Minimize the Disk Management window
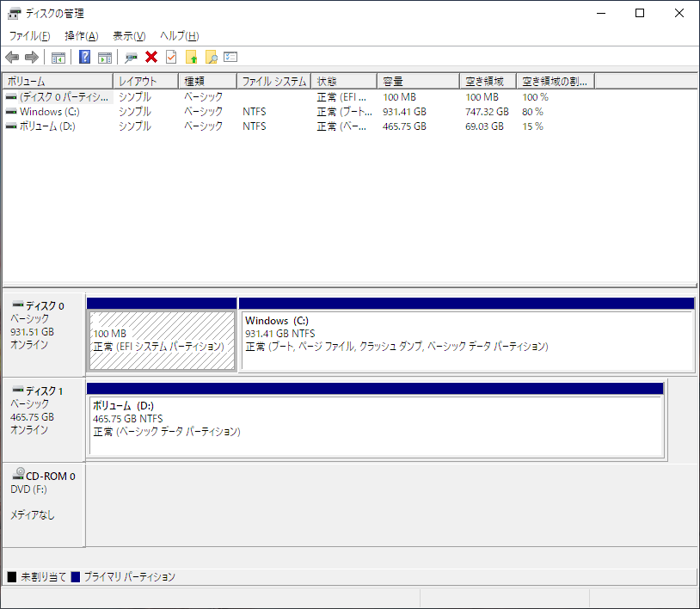Image resolution: width=700 pixels, height=609 pixels. [x=601, y=14]
